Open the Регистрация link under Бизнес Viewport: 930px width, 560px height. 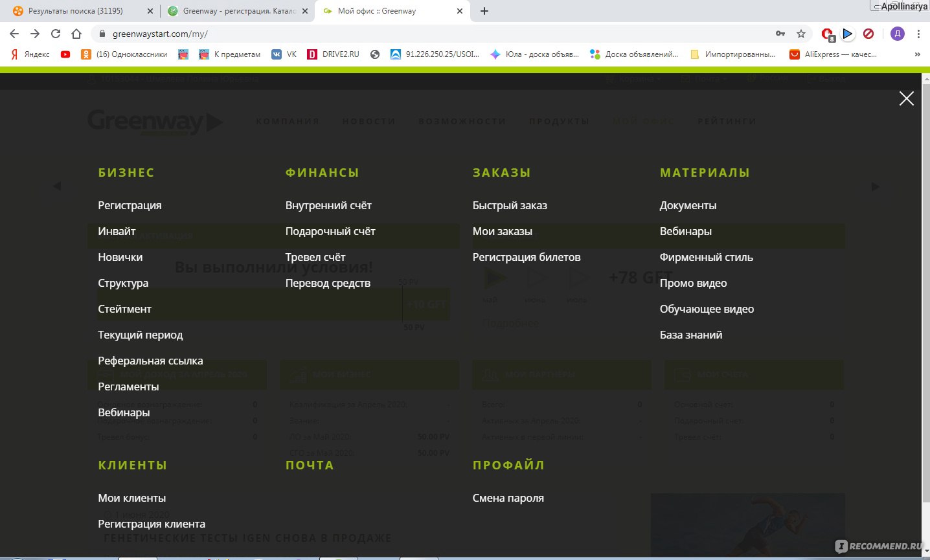(130, 205)
